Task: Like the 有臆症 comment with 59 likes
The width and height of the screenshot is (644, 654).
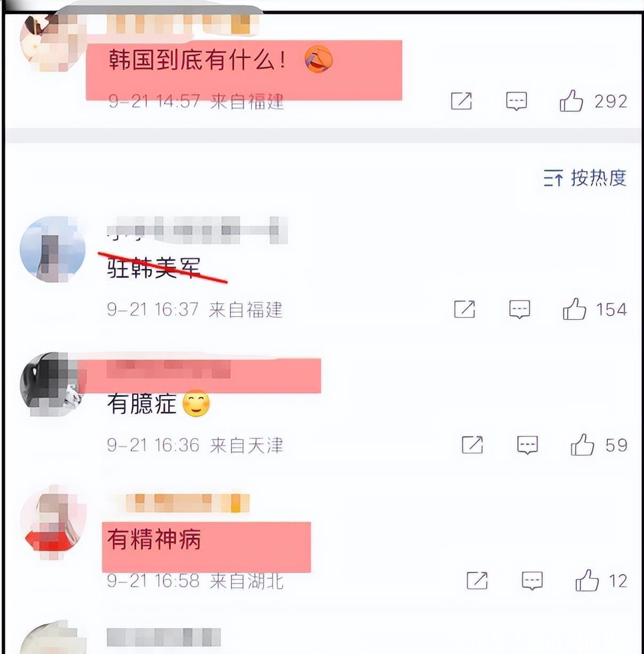Action: point(582,445)
